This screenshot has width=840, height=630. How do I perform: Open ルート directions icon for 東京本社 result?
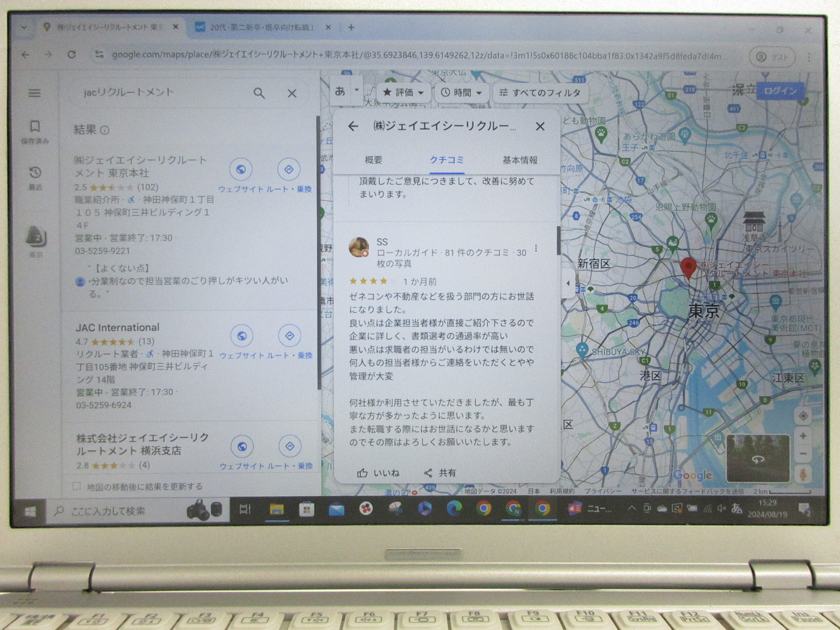[289, 169]
